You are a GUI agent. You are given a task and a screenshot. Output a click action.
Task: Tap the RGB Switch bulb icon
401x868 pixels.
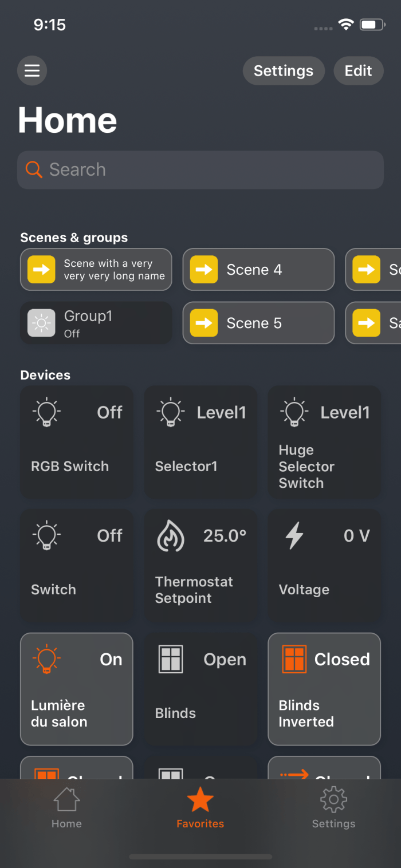pyautogui.click(x=47, y=412)
